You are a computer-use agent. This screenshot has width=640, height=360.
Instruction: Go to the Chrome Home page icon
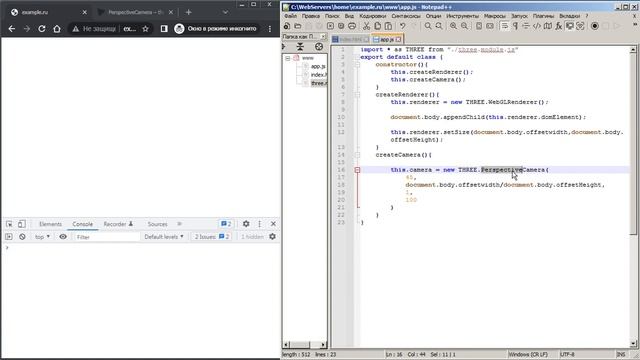tap(57, 29)
